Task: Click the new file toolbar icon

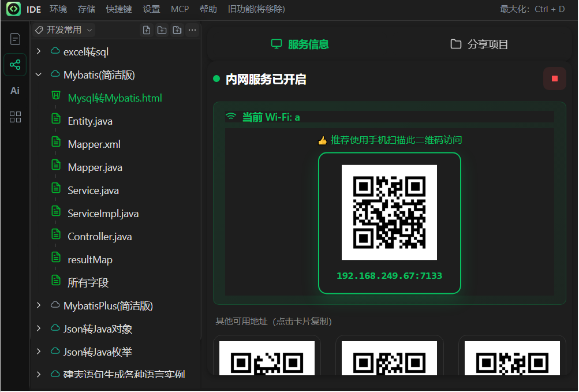Action: pos(147,30)
